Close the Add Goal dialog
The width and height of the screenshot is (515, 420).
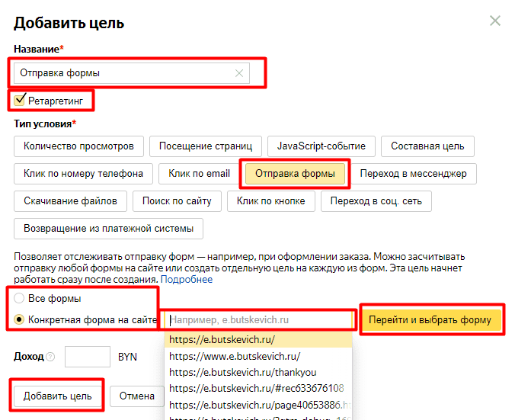[x=495, y=21]
